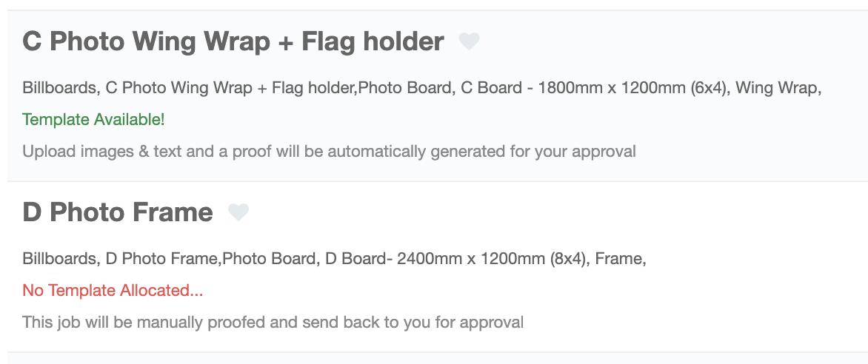
Task: Open the D Photo Frame product title
Action: [x=118, y=212]
